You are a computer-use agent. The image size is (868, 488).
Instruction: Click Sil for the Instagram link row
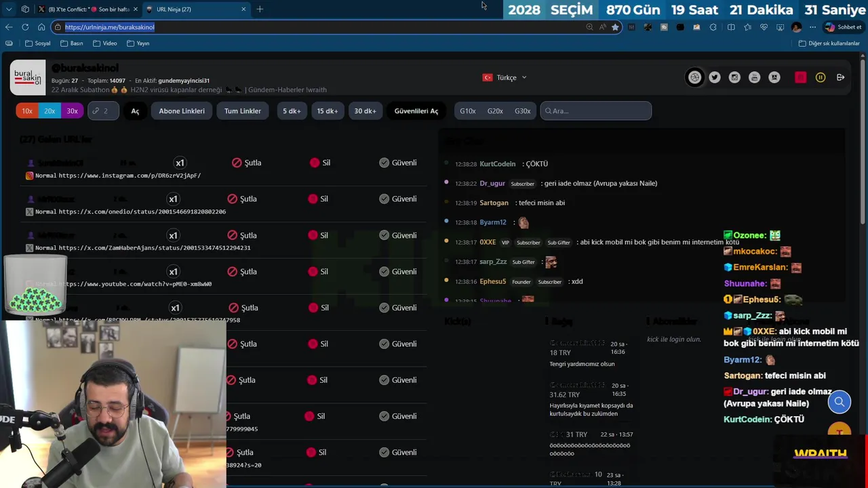tap(320, 163)
